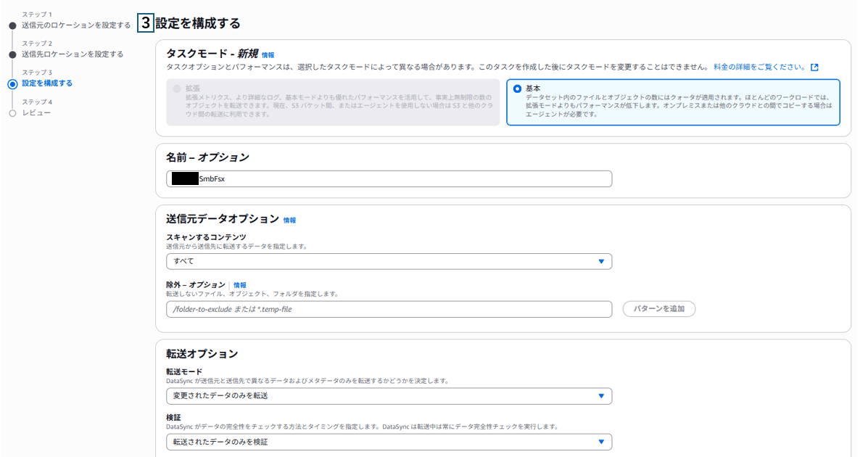Screen dimensions: 868x457
Task: Expand the 転送モード dropdown
Action: click(389, 396)
